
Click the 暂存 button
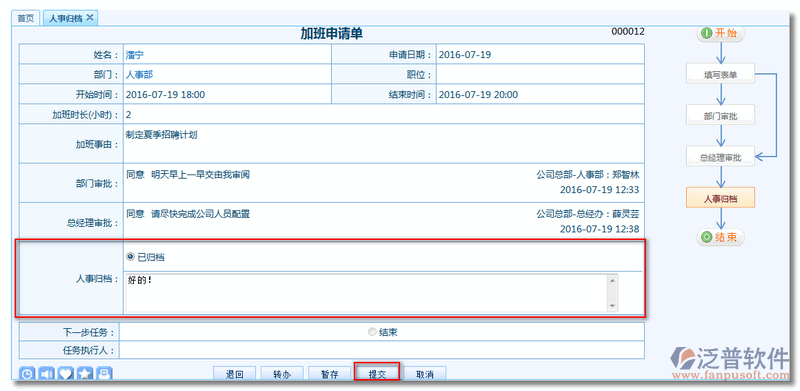coord(330,374)
